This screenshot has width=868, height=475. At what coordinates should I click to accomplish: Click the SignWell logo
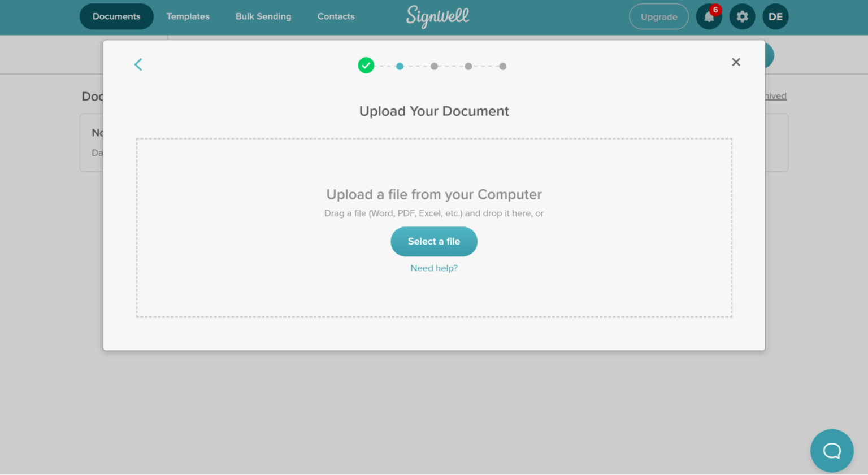coord(437,16)
